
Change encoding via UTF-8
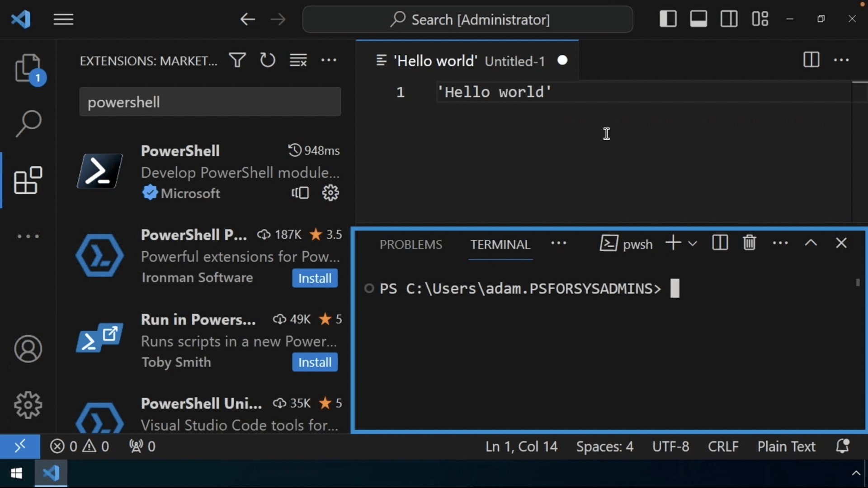pos(670,447)
